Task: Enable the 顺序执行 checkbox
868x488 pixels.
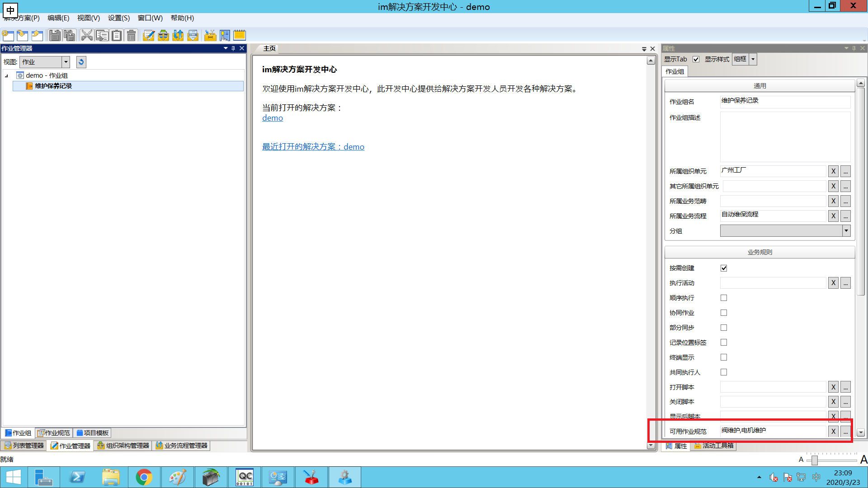Action: [x=724, y=298]
